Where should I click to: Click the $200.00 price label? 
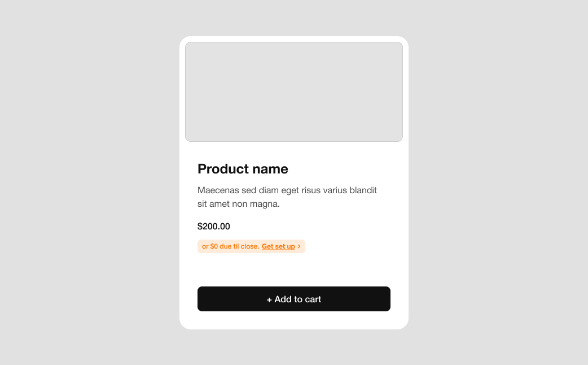(214, 227)
